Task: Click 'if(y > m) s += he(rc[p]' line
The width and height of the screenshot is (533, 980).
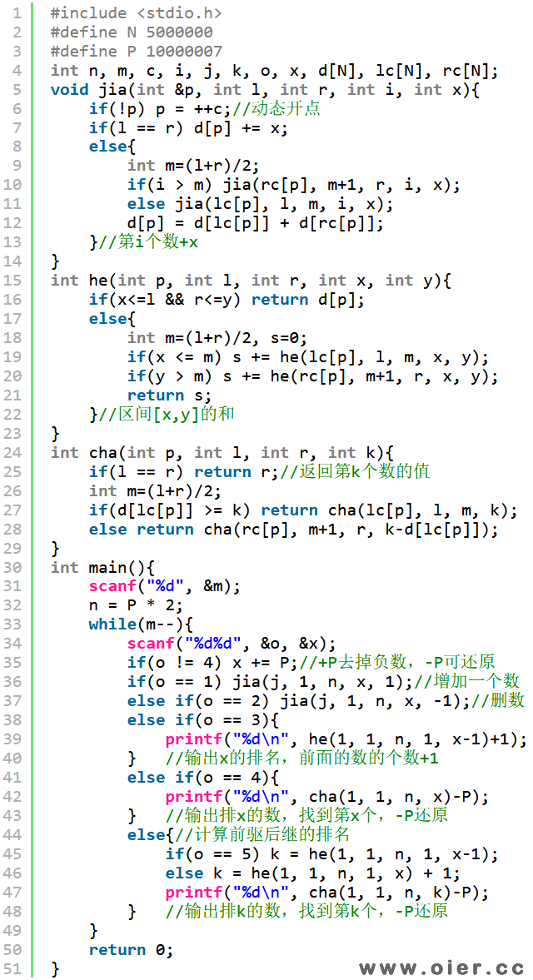Action: (313, 377)
